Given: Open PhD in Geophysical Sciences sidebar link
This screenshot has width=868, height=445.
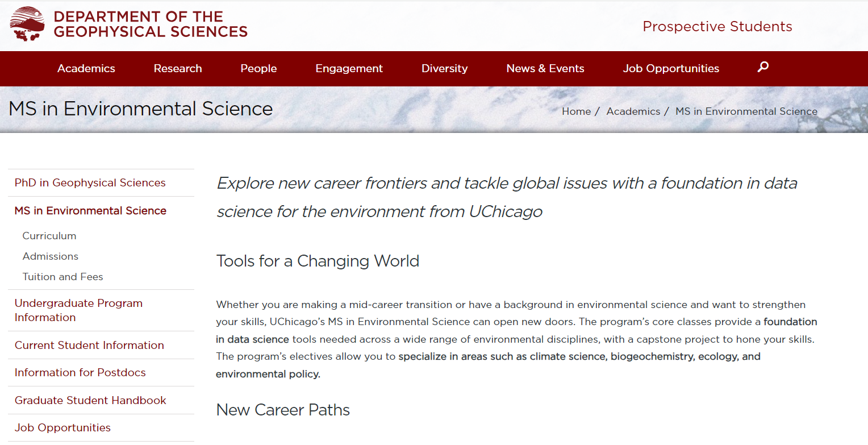Looking at the screenshot, I should 90,183.
